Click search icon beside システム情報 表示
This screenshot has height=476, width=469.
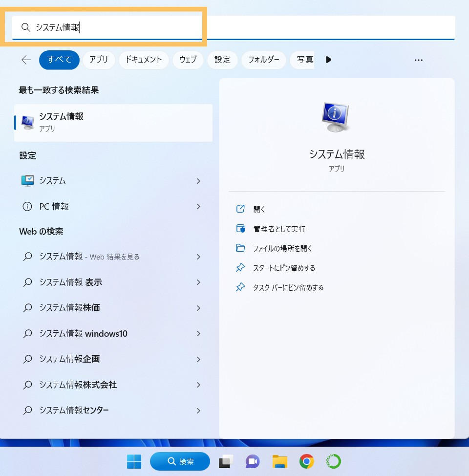28,282
